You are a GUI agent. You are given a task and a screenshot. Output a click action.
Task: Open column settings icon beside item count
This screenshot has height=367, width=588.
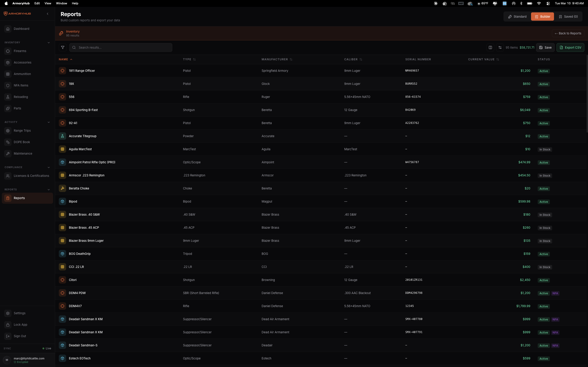[x=500, y=47]
